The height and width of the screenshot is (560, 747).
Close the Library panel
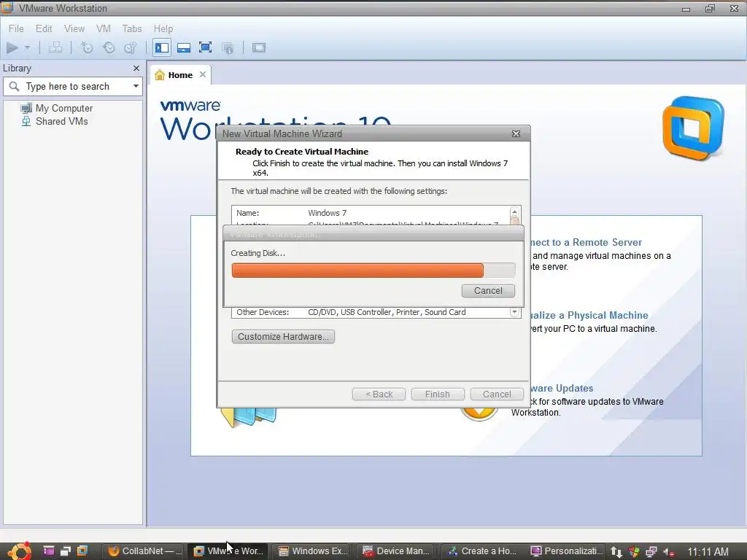136,68
